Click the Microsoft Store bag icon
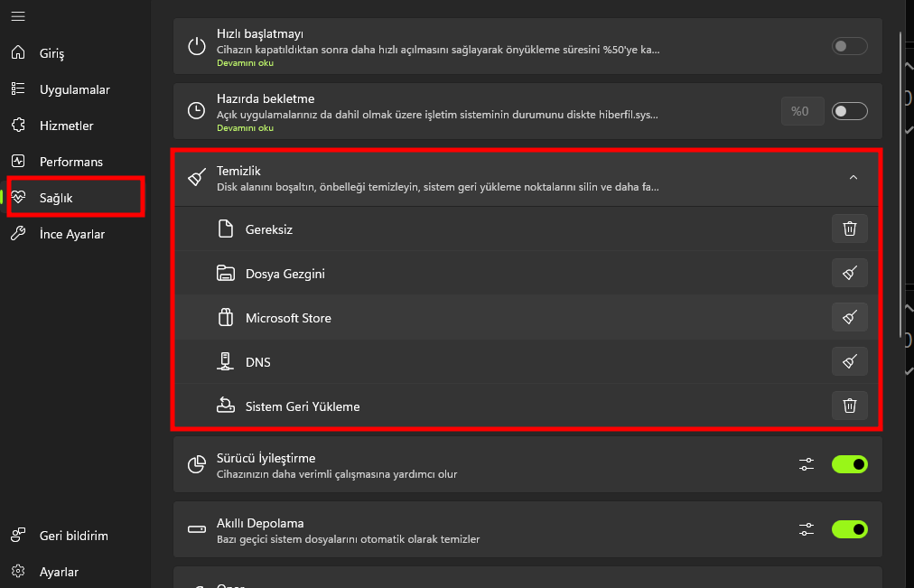This screenshot has width=914, height=588. click(x=226, y=317)
